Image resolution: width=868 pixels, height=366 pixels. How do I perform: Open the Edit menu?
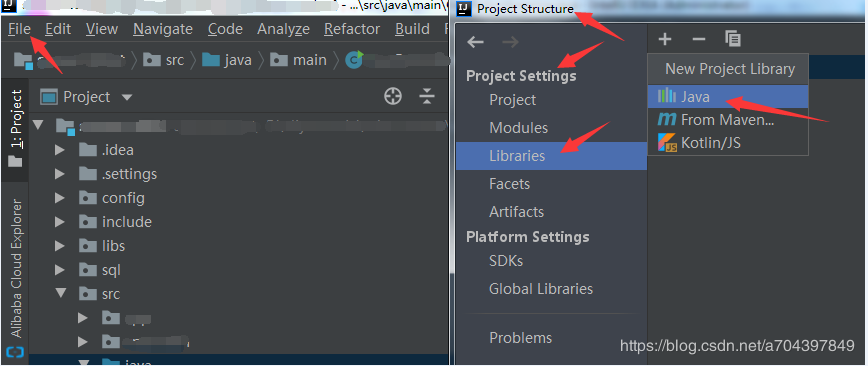(x=58, y=29)
